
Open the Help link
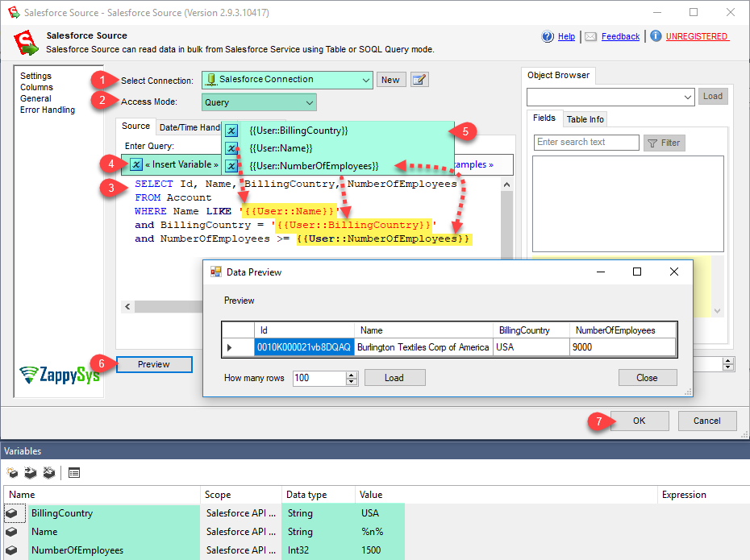[566, 36]
